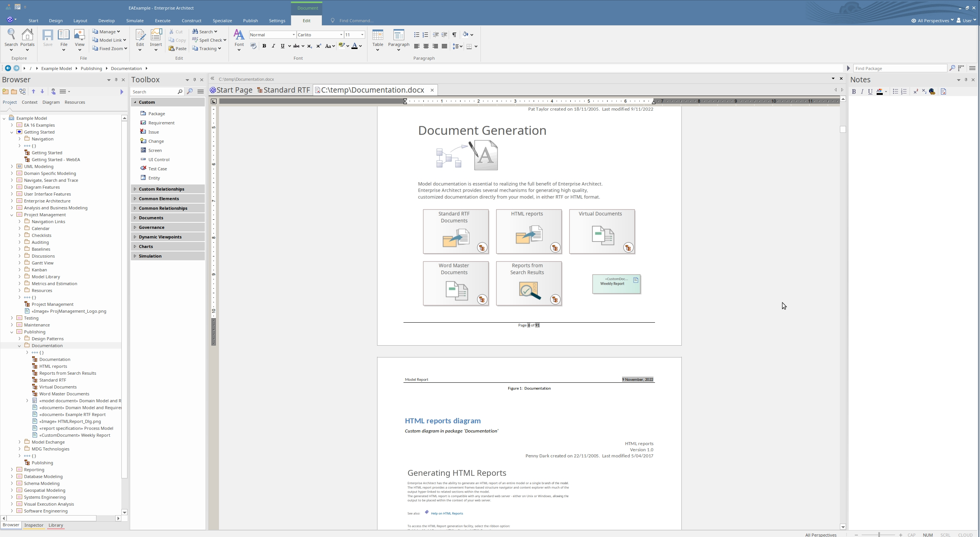Move element down in Browser toolbar
The image size is (980, 537).
42,91
